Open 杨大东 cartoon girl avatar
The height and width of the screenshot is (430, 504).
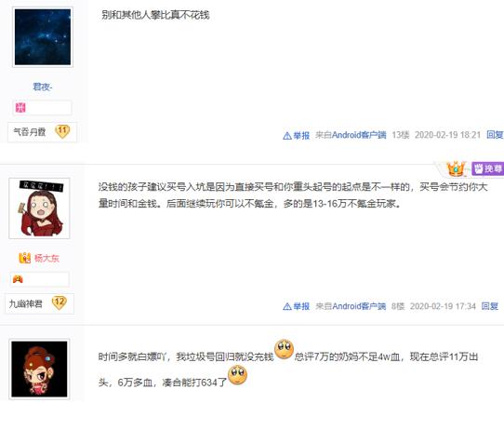(40, 208)
